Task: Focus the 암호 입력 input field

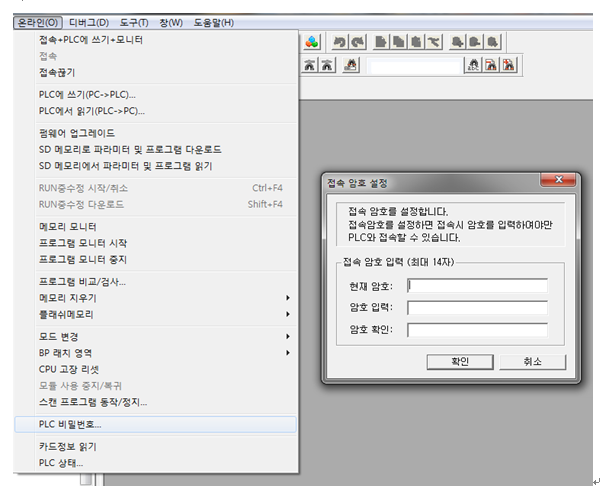Action: [x=477, y=308]
